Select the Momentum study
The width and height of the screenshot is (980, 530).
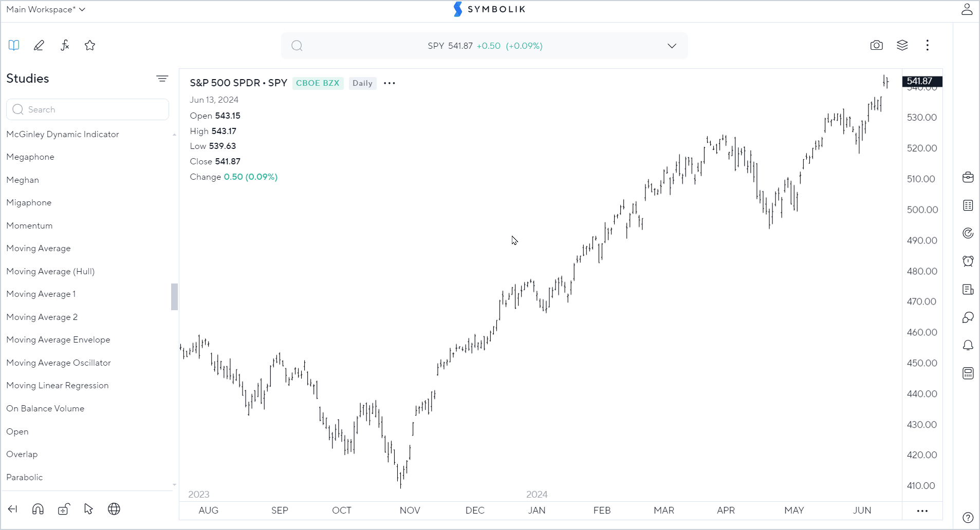click(x=29, y=225)
